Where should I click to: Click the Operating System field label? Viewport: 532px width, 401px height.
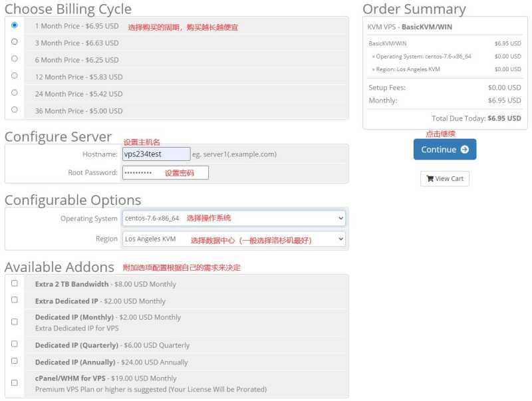point(89,219)
